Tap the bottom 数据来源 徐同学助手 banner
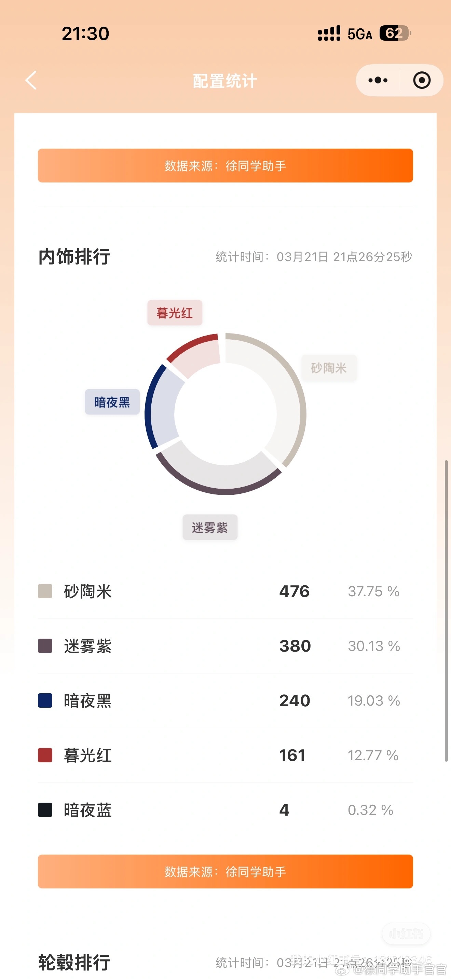This screenshot has height=980, width=451. [225, 871]
